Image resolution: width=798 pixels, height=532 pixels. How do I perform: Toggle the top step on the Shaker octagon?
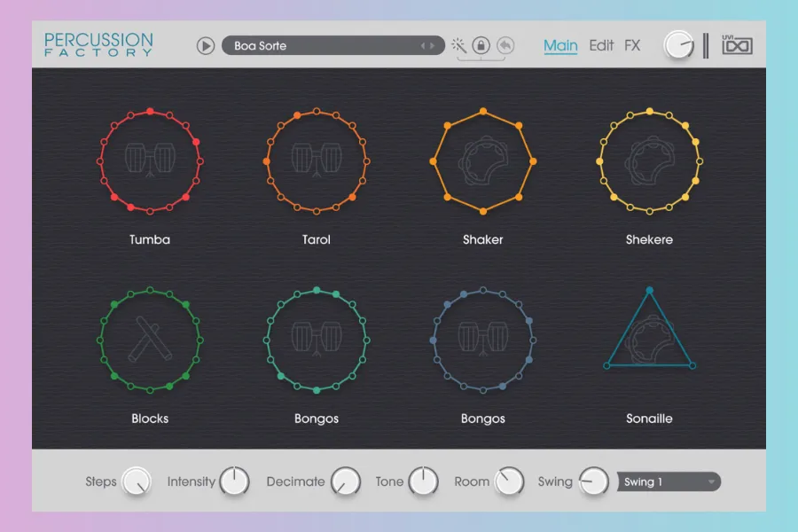tap(483, 112)
